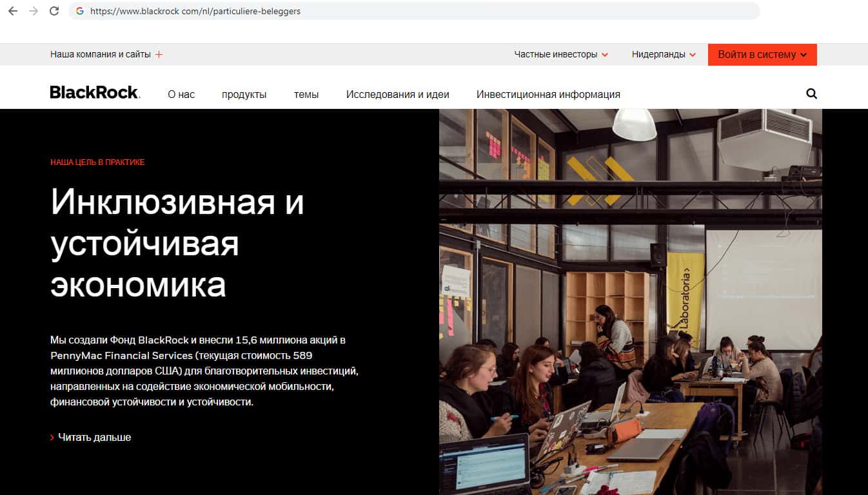Image resolution: width=868 pixels, height=495 pixels.
Task: Click the plus icon beside Наша компания и сайты
Action: (159, 55)
